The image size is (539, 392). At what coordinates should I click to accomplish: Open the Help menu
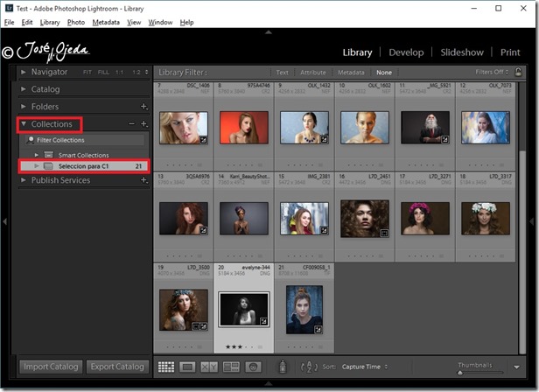pos(186,23)
